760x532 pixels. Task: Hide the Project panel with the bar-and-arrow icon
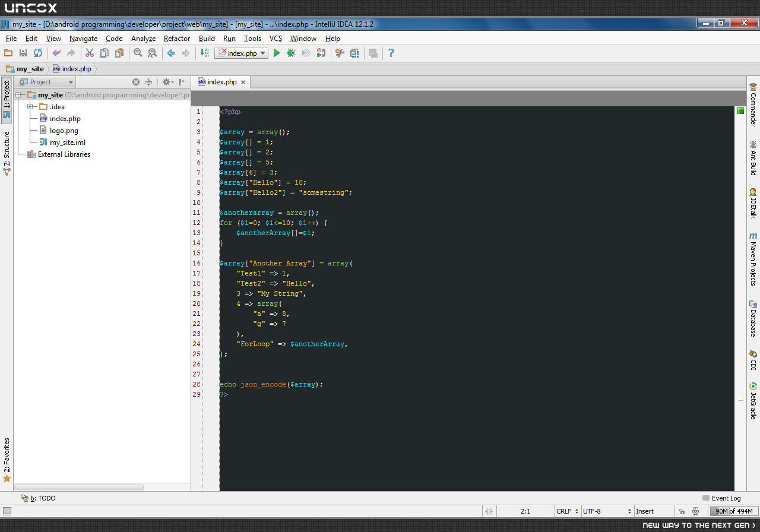[183, 82]
